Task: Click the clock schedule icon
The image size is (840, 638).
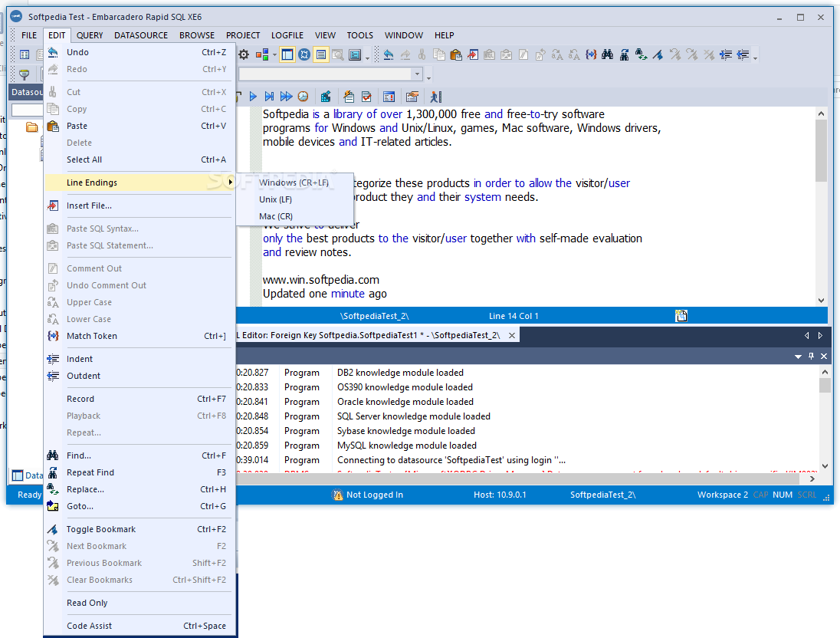Action: pos(304,97)
